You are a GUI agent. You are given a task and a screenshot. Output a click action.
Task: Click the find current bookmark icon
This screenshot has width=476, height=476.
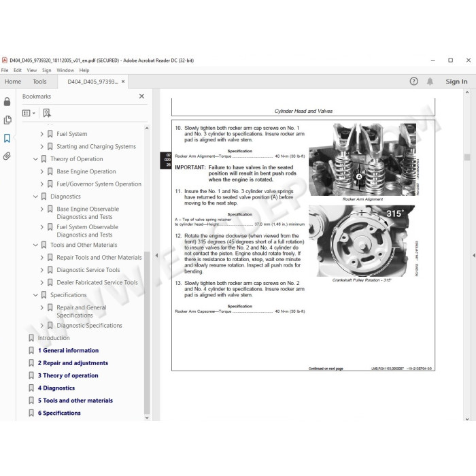[47, 113]
